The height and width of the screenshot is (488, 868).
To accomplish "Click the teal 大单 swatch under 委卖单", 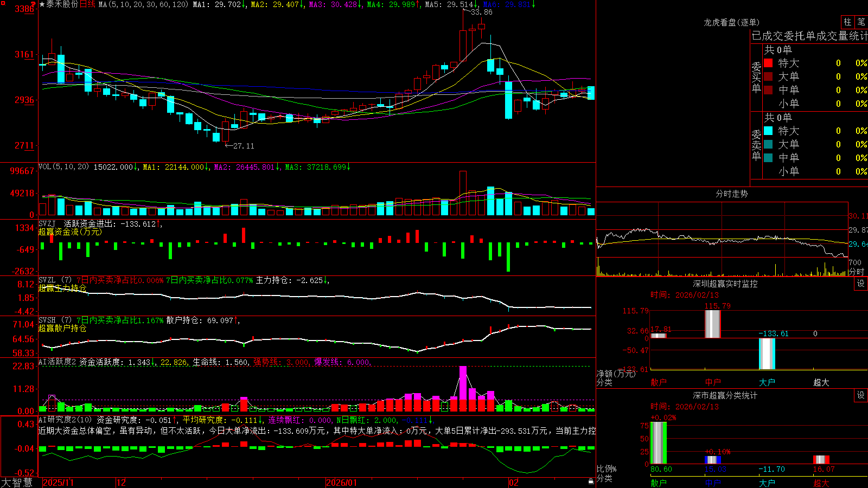I will point(768,144).
